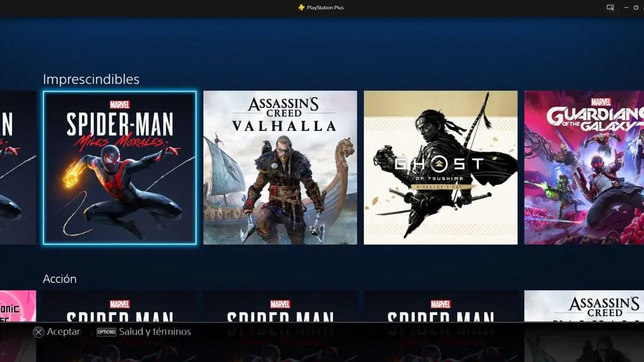The width and height of the screenshot is (644, 362).
Task: Choose the Aceptar label in the footer
Action: (64, 331)
